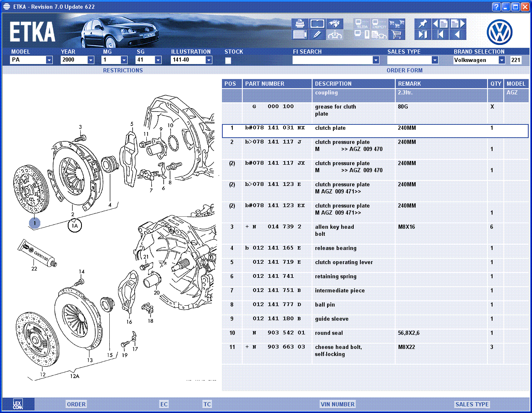Click the pushpin bookmark icon

click(423, 24)
